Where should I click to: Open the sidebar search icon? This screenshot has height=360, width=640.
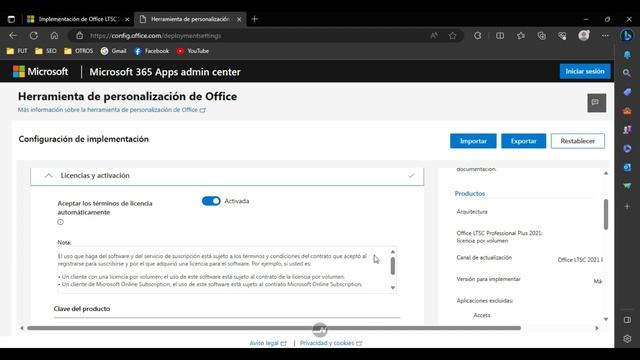click(x=627, y=73)
